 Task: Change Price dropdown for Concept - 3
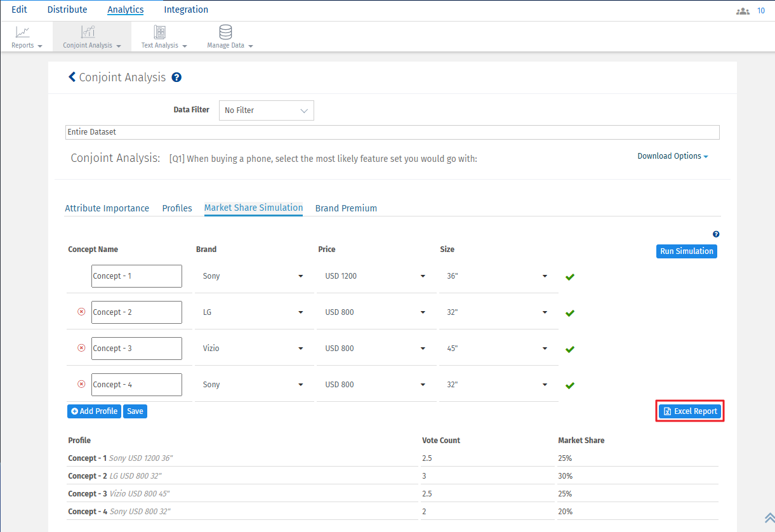click(376, 349)
